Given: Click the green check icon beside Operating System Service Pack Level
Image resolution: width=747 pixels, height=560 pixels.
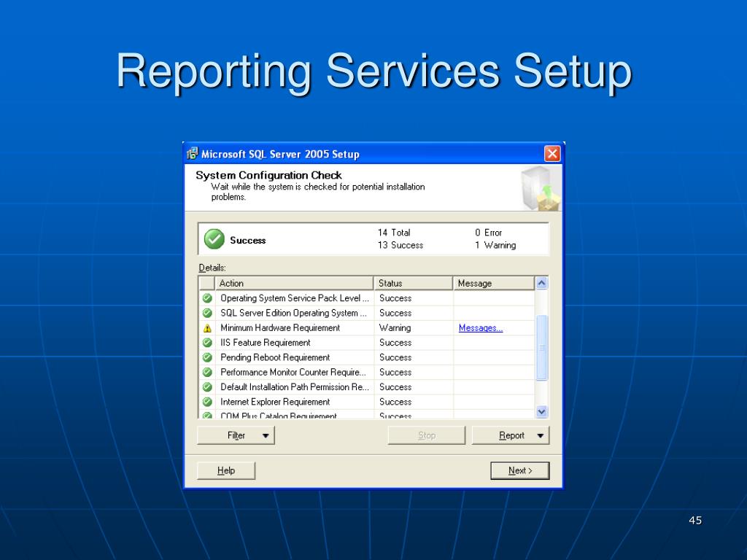Looking at the screenshot, I should tap(207, 298).
